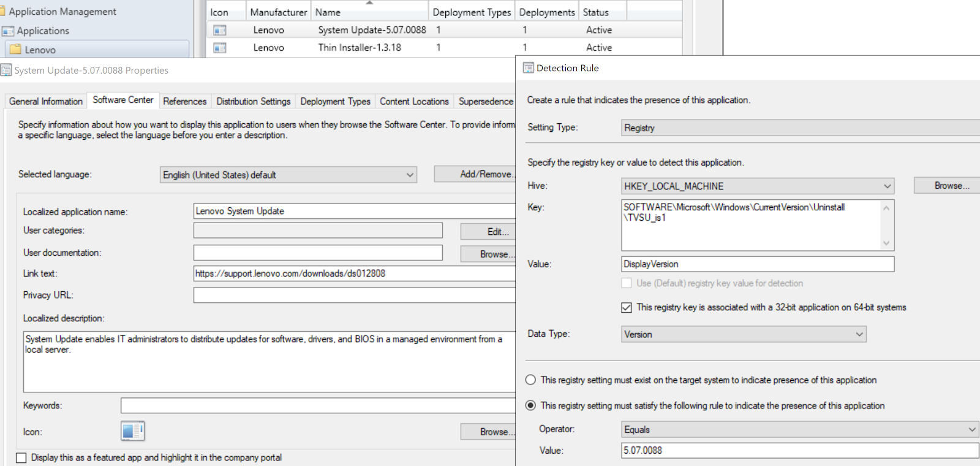Image resolution: width=980 pixels, height=466 pixels.
Task: Open the Distribution Settings tab
Action: click(x=254, y=101)
